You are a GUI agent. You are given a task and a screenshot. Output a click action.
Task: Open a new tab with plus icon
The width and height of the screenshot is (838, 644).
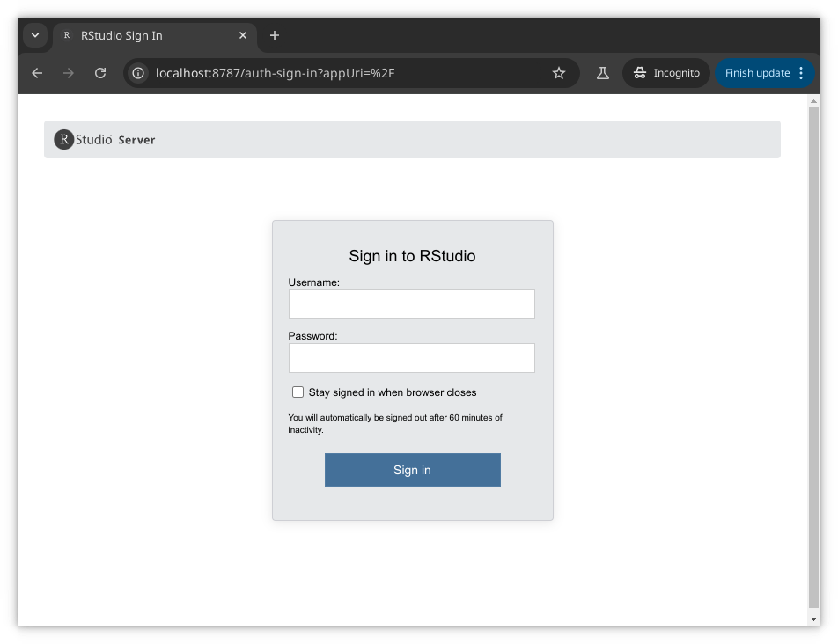(x=274, y=35)
